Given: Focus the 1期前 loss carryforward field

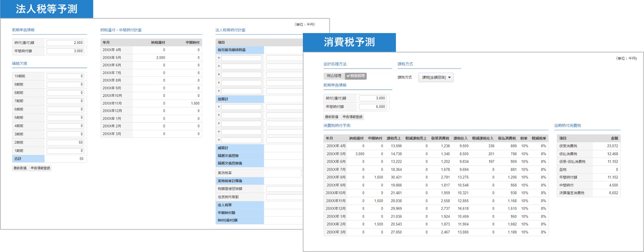Looking at the screenshot, I should click(65, 151).
